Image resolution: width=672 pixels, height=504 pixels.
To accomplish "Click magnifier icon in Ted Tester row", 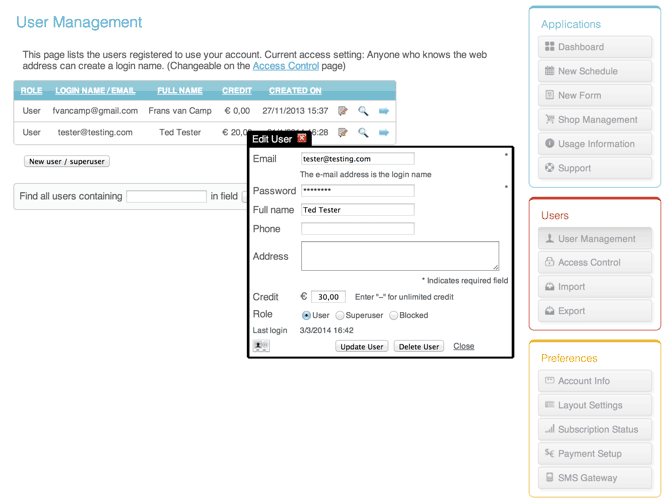I will [363, 132].
